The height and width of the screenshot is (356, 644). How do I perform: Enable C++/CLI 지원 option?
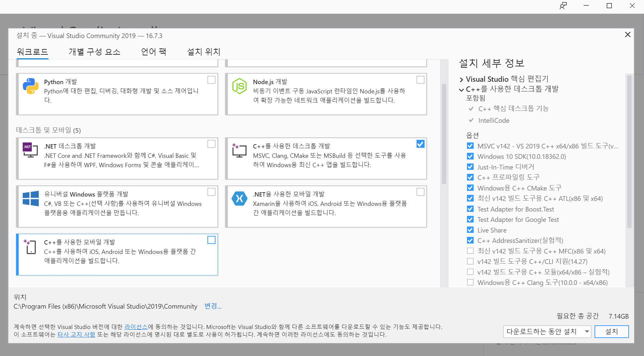pos(470,261)
